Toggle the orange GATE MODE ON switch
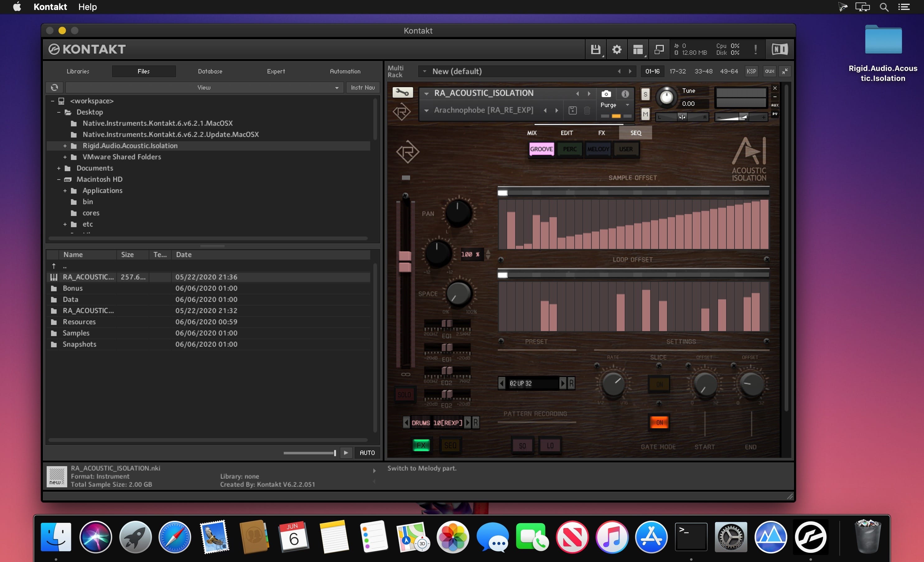Viewport: 924px width, 562px height. click(x=659, y=423)
